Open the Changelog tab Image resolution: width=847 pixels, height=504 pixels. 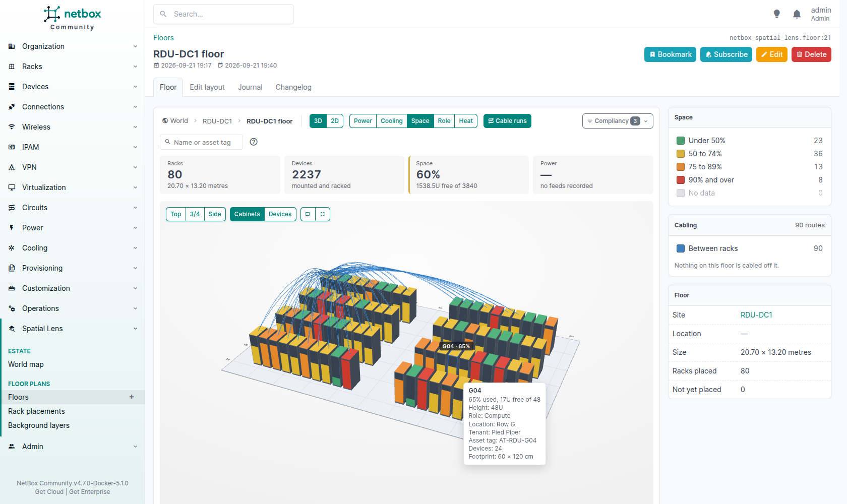(293, 87)
